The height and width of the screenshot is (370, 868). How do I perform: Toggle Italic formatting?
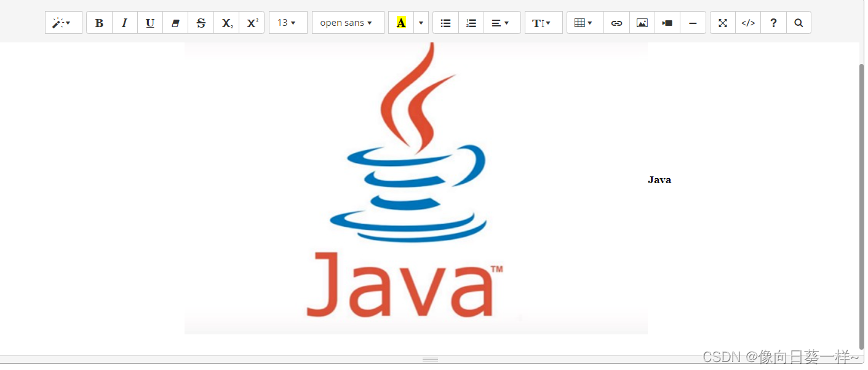tap(125, 23)
